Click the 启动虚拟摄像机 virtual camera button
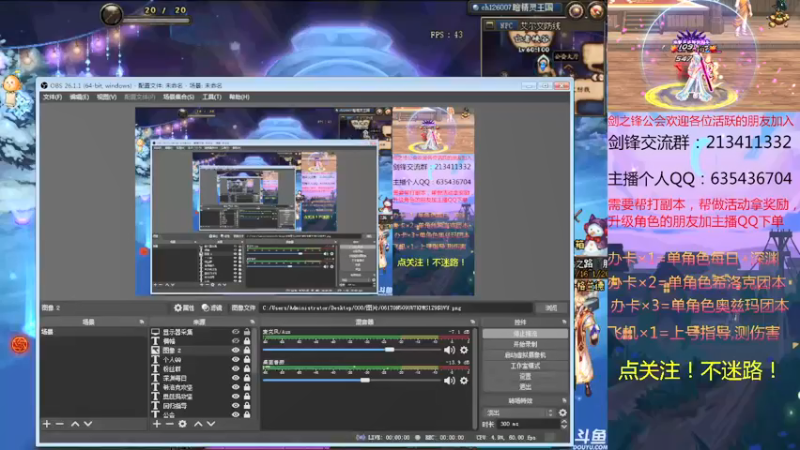This screenshot has width=800, height=450. click(525, 355)
